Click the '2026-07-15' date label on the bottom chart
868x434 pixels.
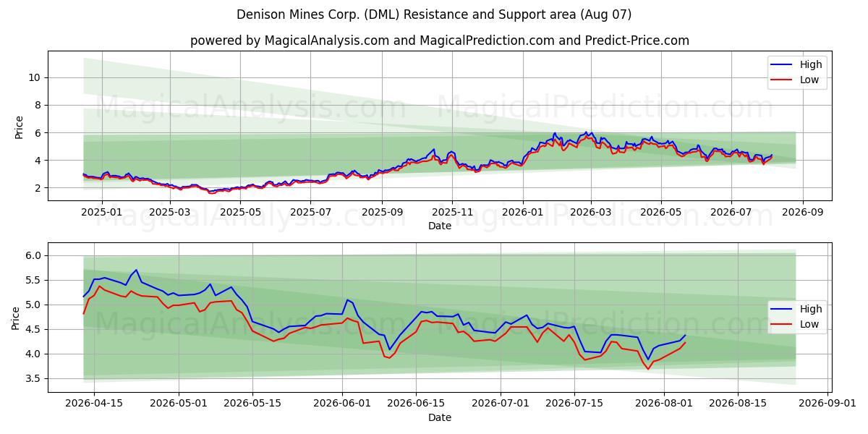[x=574, y=404]
